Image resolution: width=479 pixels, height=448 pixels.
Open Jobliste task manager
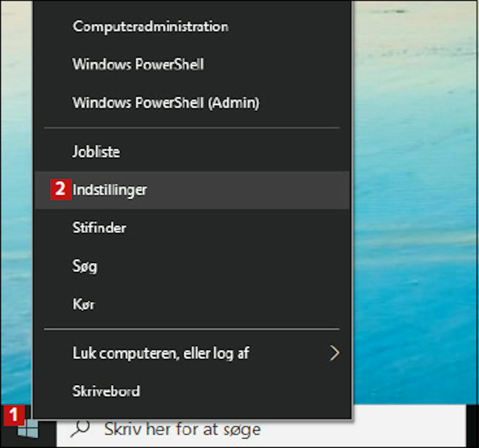(193, 152)
